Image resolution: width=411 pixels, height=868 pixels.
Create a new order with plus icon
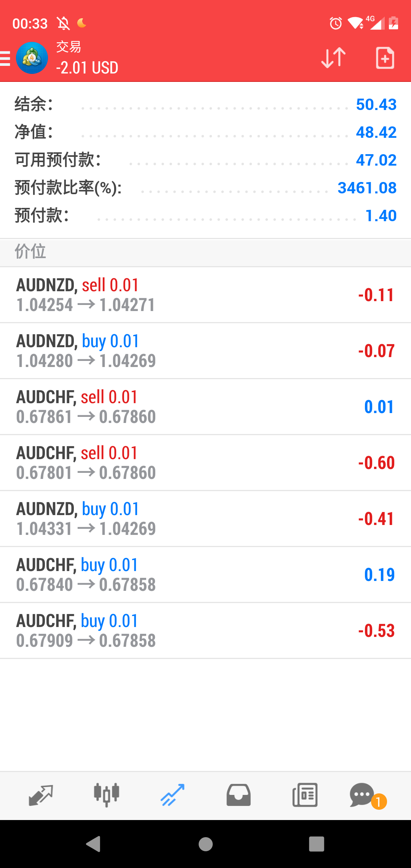[x=385, y=58]
